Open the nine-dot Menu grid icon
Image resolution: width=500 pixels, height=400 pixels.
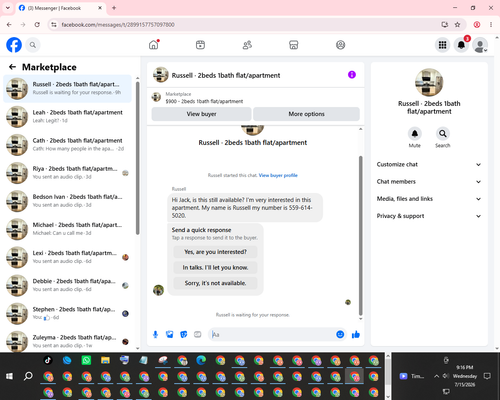click(442, 45)
